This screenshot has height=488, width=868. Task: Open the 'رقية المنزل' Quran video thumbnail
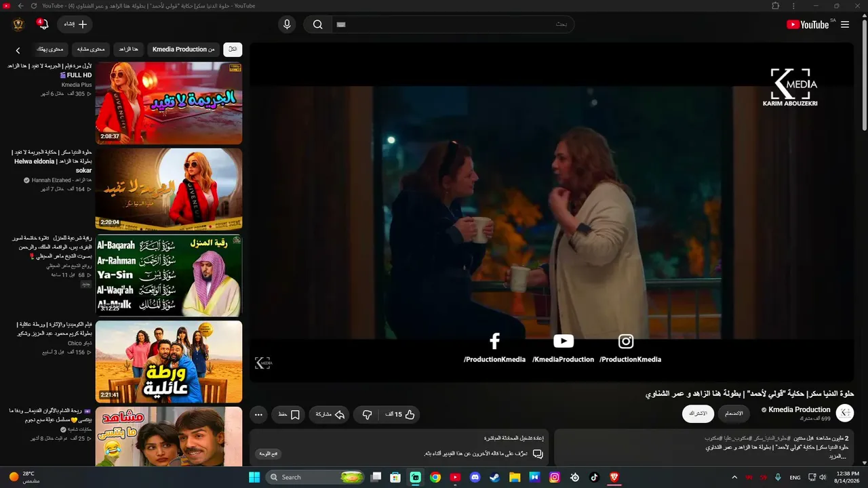coord(169,275)
